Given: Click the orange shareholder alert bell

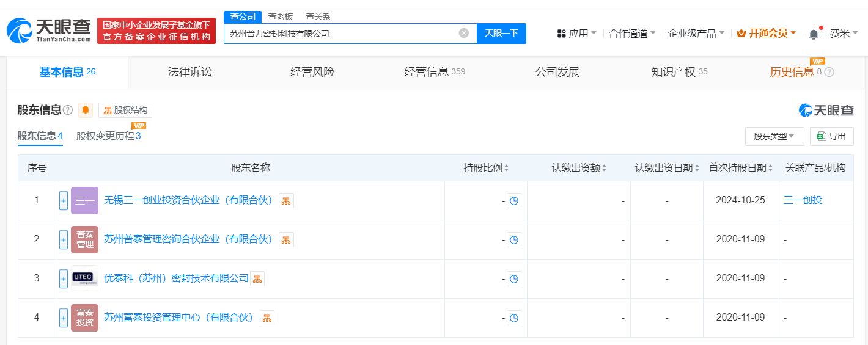Looking at the screenshot, I should tap(86, 111).
